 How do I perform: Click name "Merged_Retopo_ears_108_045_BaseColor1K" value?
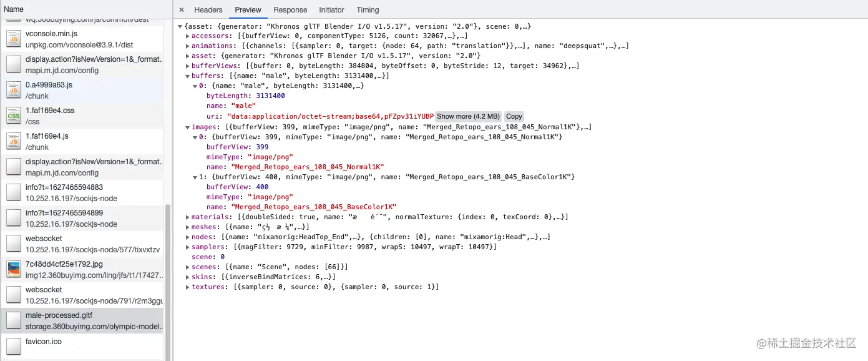(313, 207)
